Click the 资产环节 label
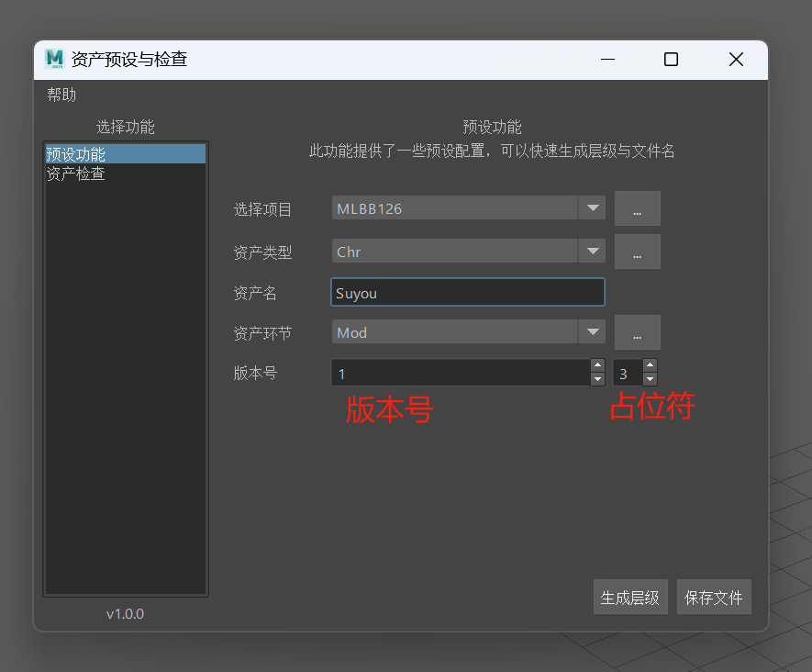The width and height of the screenshot is (812, 672). [x=262, y=333]
